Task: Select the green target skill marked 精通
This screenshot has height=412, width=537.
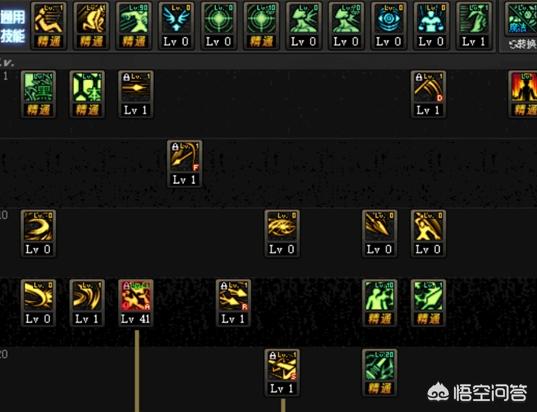Action: (261, 26)
